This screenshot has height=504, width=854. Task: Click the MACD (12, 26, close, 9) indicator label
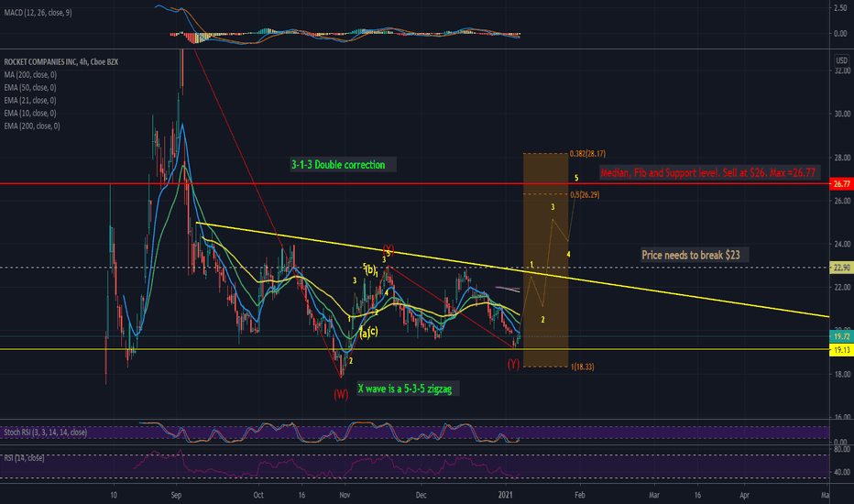pyautogui.click(x=38, y=13)
